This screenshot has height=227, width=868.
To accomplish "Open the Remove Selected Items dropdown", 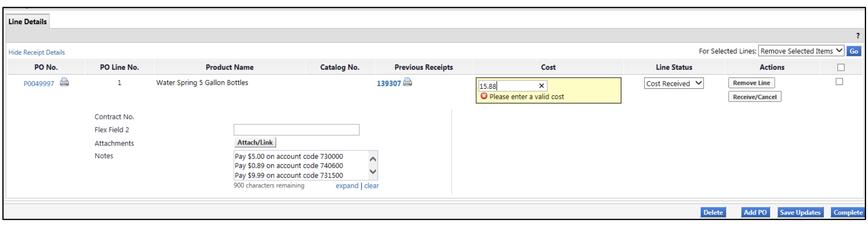I will coord(800,51).
